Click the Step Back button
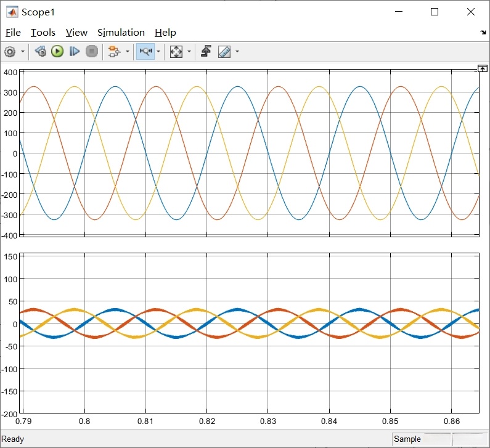This screenshot has height=448, width=490. point(41,52)
